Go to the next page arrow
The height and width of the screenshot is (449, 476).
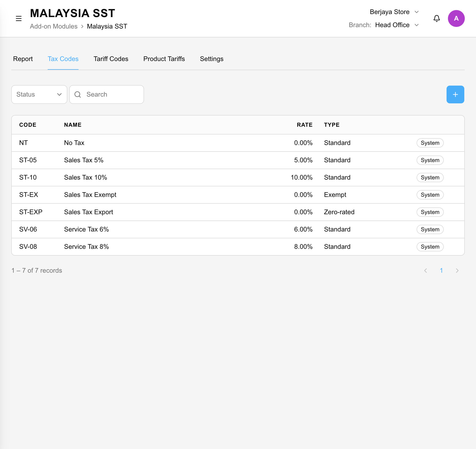[457, 270]
